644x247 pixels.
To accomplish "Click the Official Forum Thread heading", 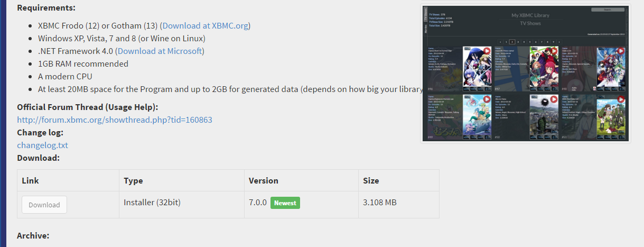I will click(88, 107).
